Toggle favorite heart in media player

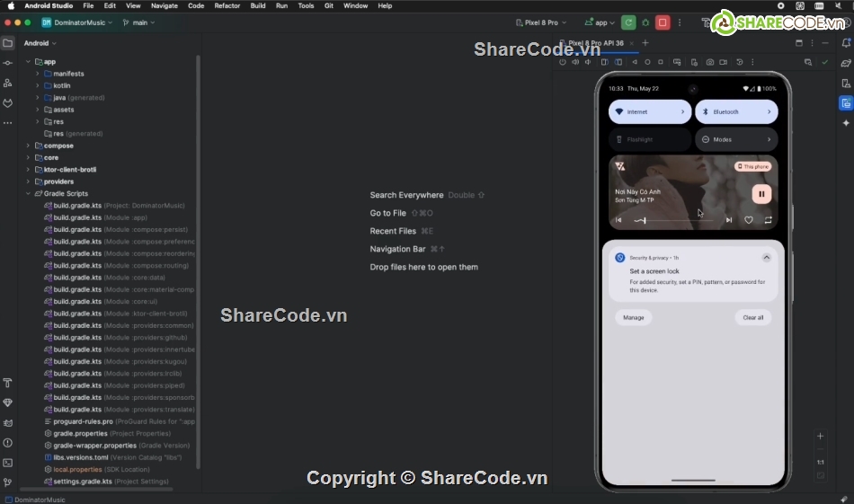748,220
